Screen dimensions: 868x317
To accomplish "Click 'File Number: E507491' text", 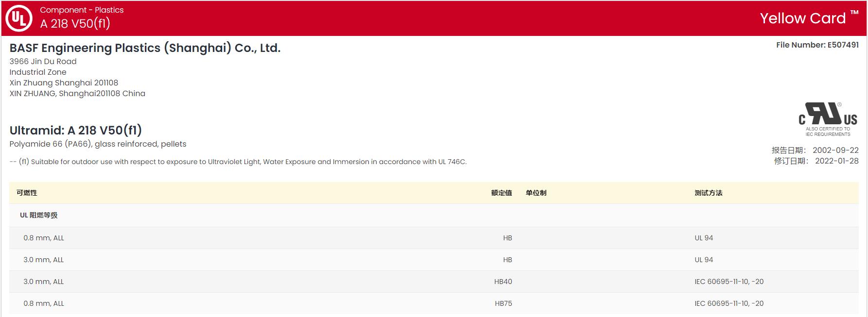I will [817, 45].
